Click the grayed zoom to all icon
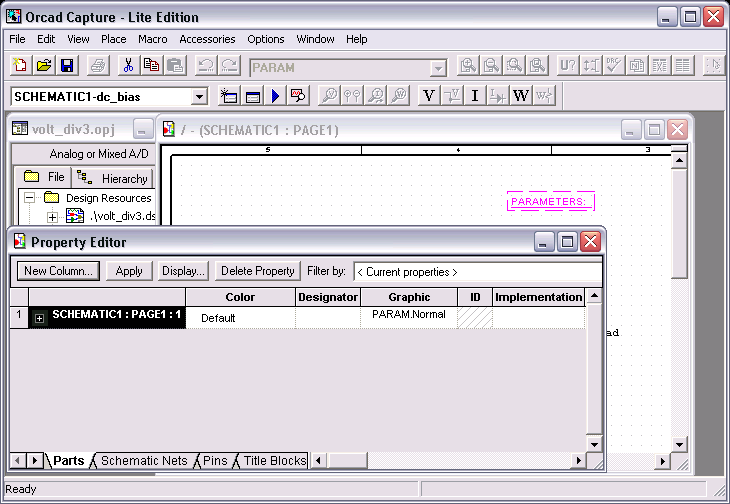 click(537, 66)
